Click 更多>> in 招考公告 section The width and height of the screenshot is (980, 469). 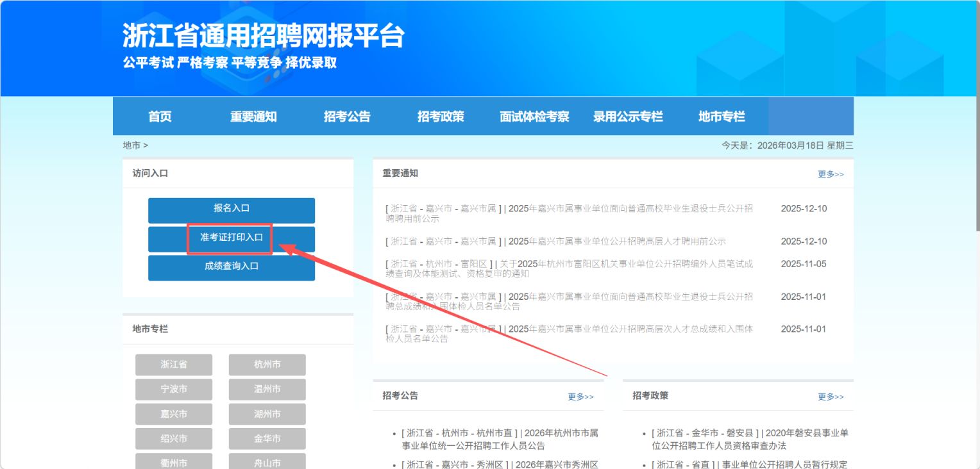[580, 397]
